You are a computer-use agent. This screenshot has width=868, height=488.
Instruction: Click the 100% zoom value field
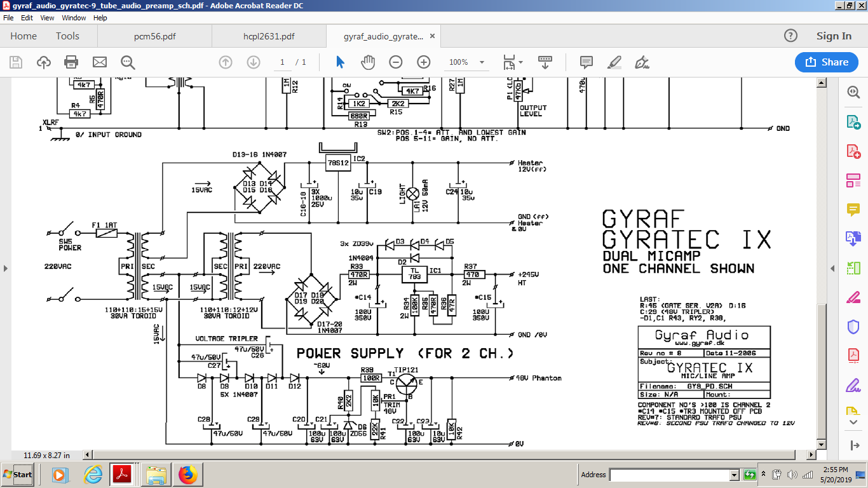coord(459,62)
